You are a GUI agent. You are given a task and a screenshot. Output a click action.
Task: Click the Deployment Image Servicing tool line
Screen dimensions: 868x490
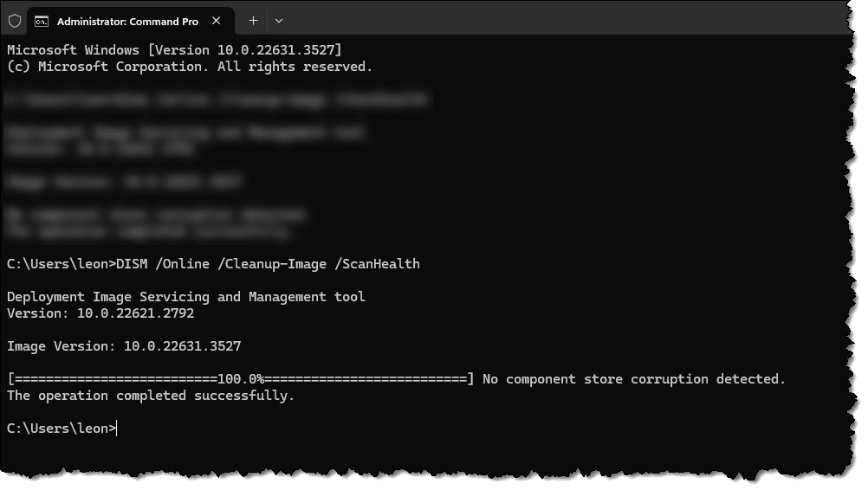tap(186, 297)
